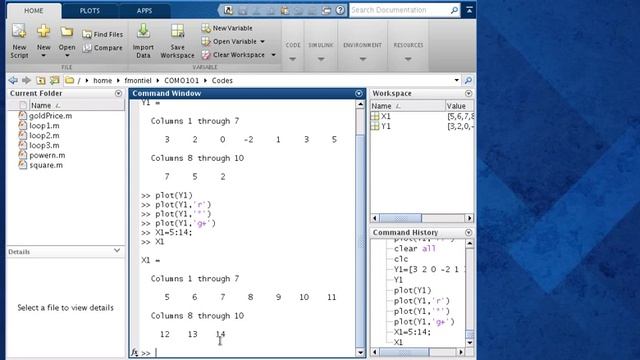The height and width of the screenshot is (360, 640).
Task: Click the Open folder icon
Action: tap(67, 32)
